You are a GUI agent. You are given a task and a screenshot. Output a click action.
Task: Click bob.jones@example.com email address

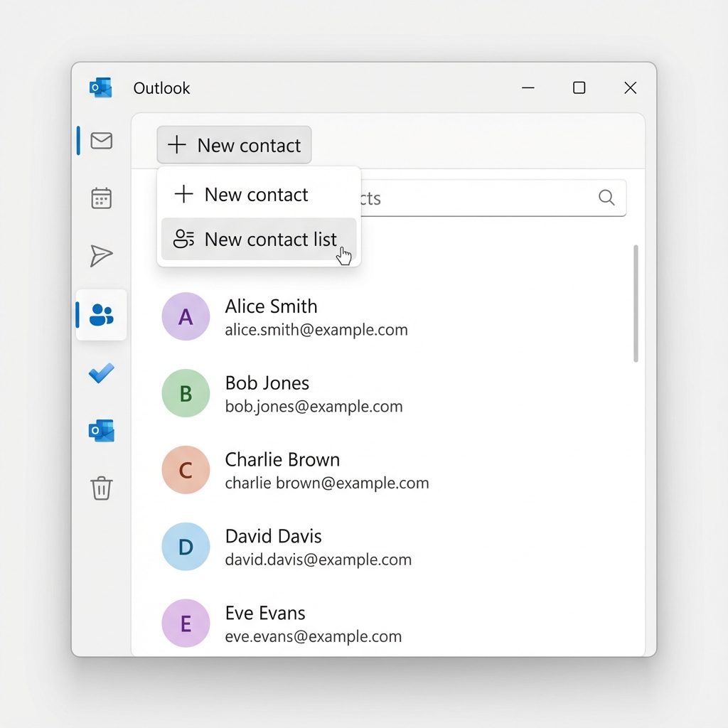point(314,406)
